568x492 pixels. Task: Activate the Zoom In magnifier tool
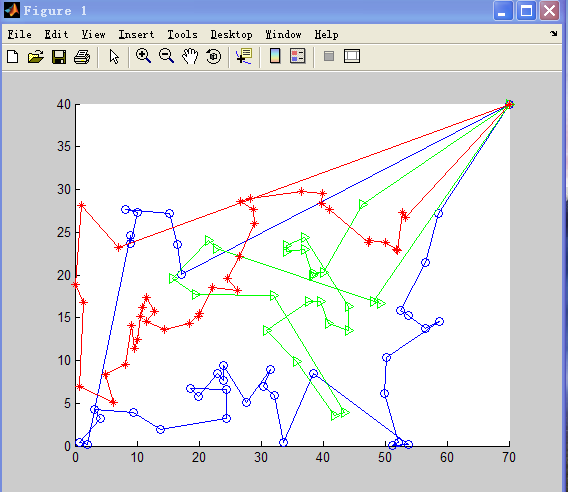[143, 56]
